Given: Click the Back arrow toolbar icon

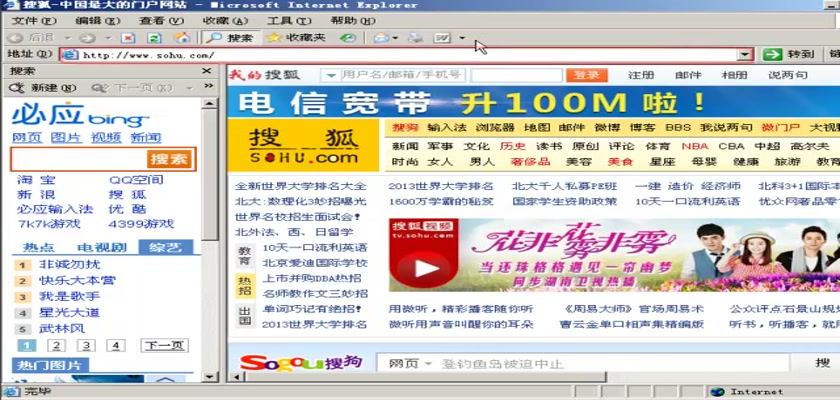Looking at the screenshot, I should [16, 38].
